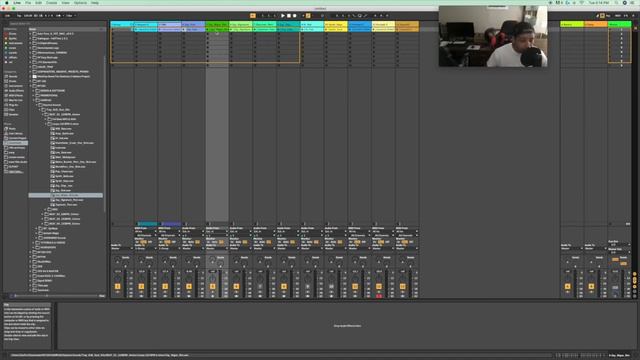The height and width of the screenshot is (360, 640).
Task: Select the green Master track header
Action: 620,24
